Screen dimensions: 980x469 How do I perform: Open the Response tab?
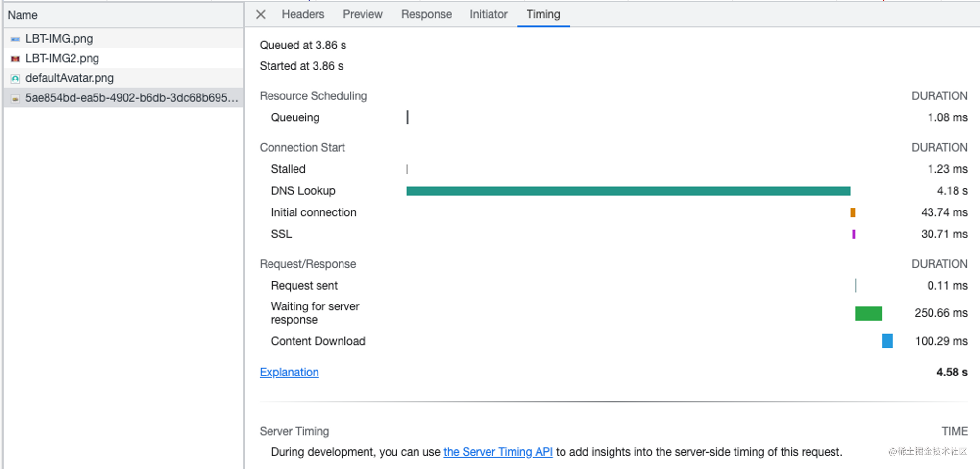426,14
